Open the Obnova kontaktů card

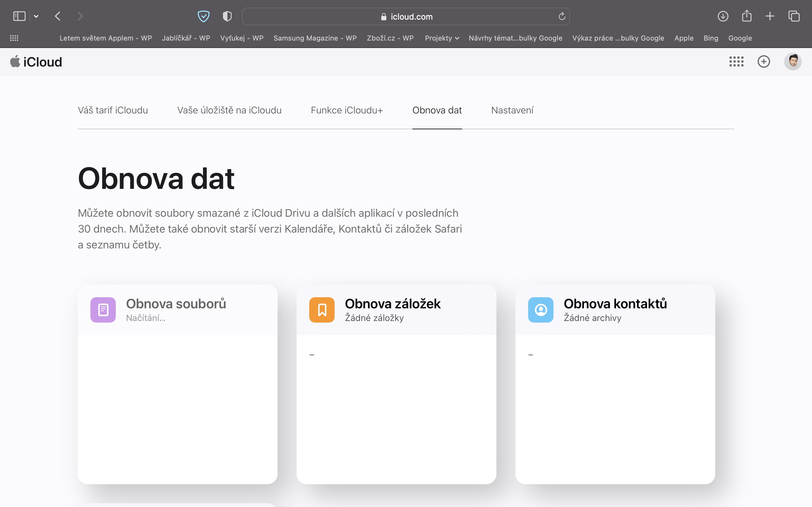coord(615,310)
